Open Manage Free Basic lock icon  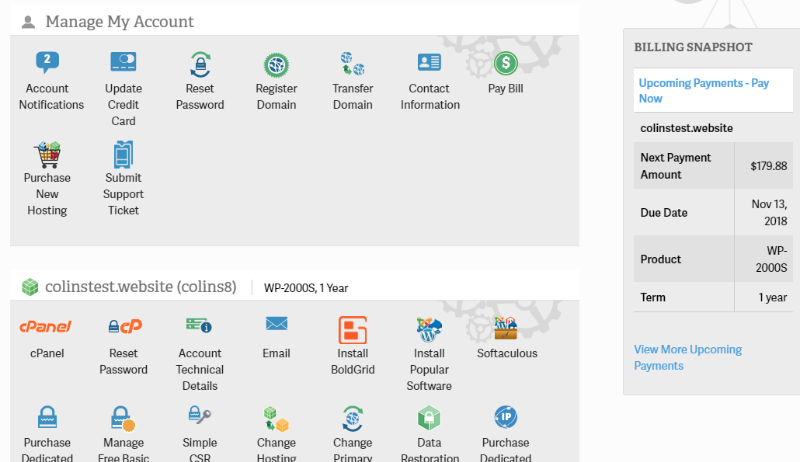pos(123,419)
